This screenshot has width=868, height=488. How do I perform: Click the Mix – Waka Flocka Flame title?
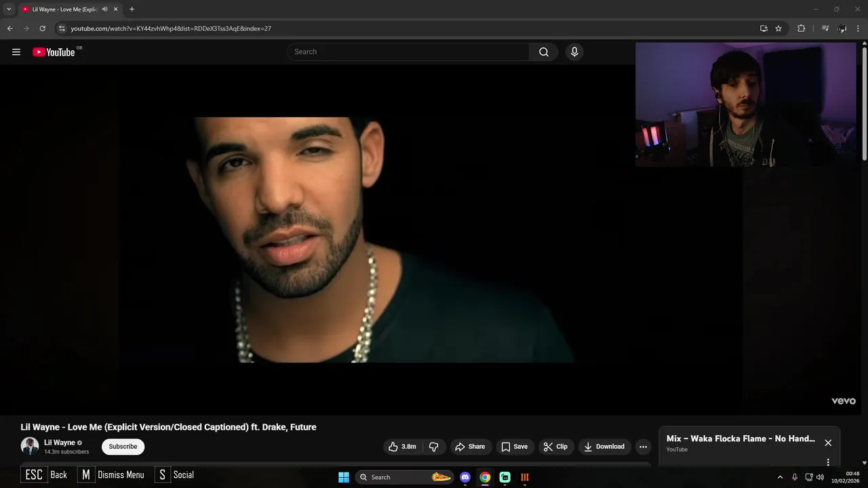coord(741,439)
